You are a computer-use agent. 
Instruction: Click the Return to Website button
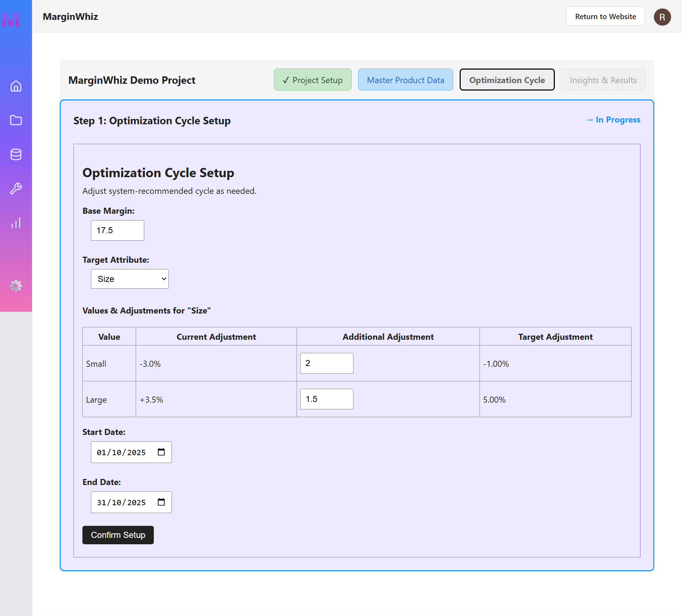point(605,16)
